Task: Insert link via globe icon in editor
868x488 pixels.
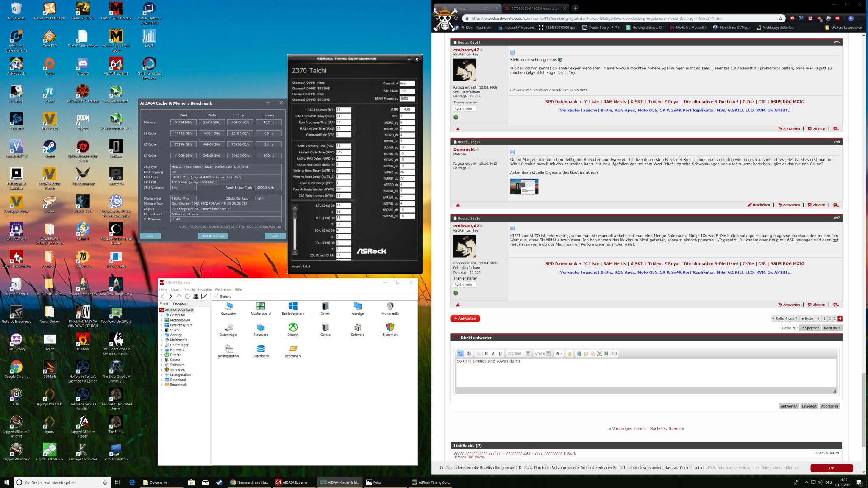Action: click(x=579, y=353)
